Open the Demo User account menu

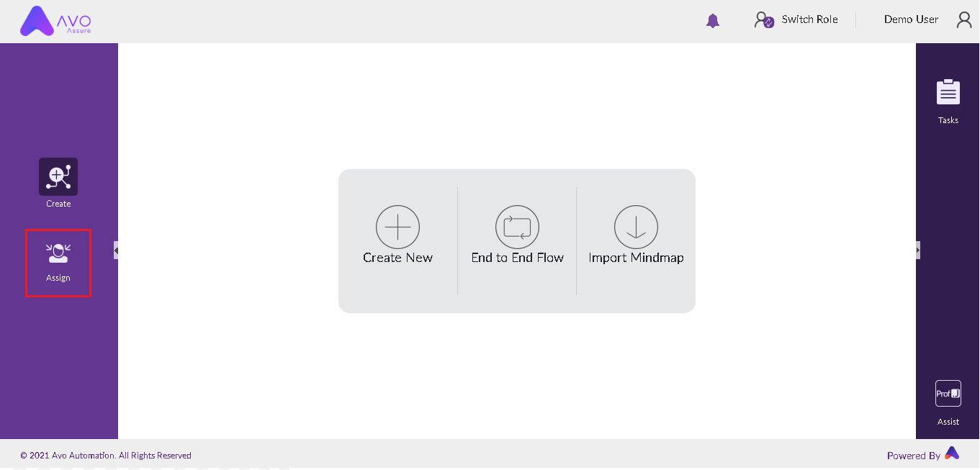[911, 20]
